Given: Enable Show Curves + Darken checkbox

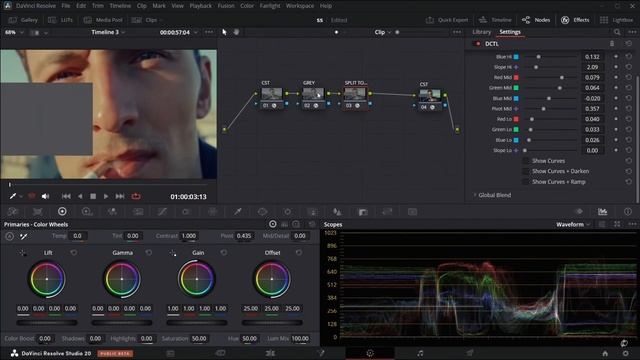Looking at the screenshot, I should click(x=526, y=171).
